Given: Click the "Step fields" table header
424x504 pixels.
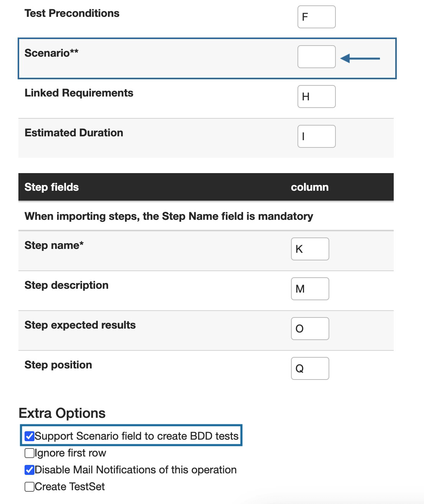Looking at the screenshot, I should pyautogui.click(x=51, y=187).
